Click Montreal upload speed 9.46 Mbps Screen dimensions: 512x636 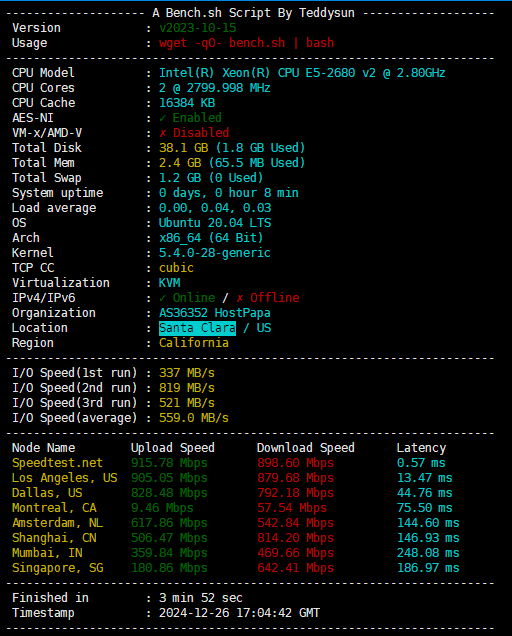[162, 508]
